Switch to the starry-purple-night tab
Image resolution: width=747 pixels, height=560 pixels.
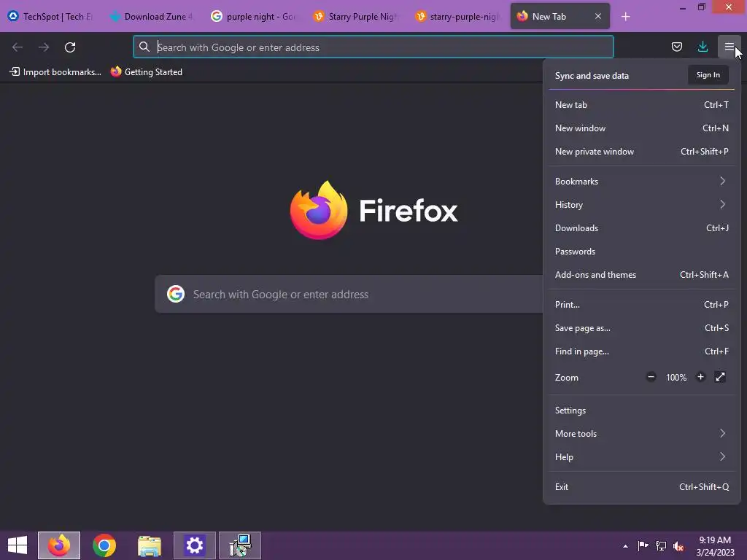pyautogui.click(x=457, y=16)
